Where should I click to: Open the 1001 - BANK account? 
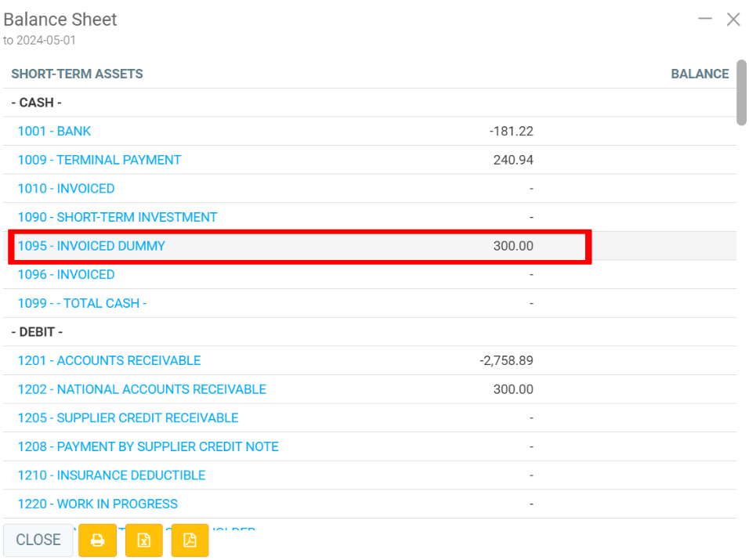pyautogui.click(x=54, y=132)
